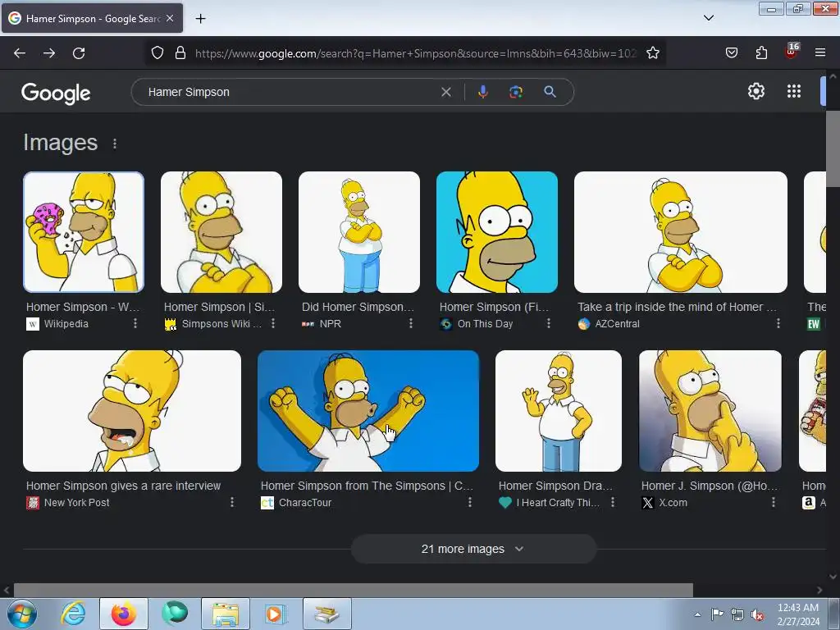The image size is (840, 630).
Task: Open the New York Post drooling Homer thumbnail
Action: [132, 411]
